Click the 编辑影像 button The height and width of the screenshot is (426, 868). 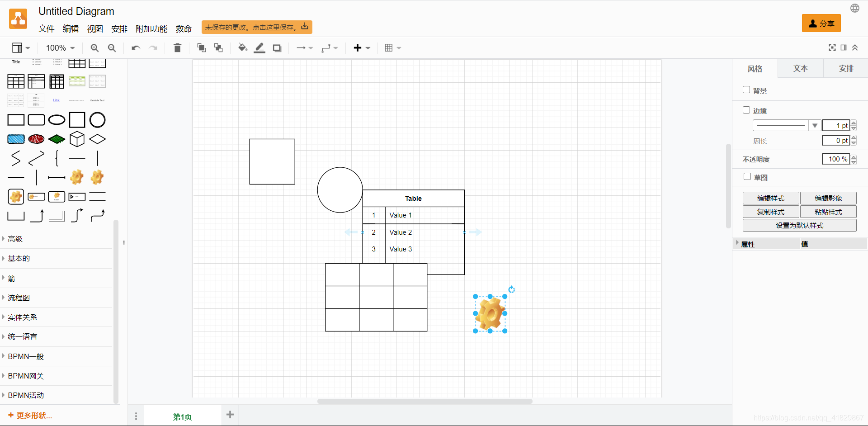coord(828,198)
